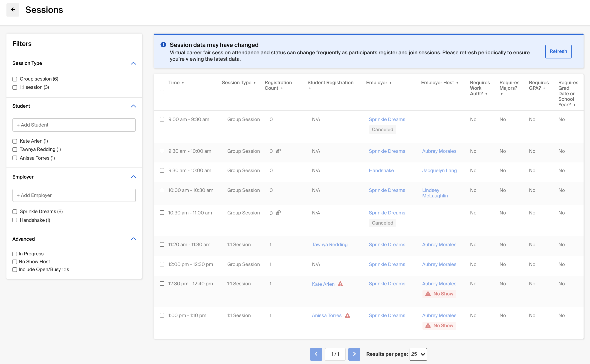Check the No Show Host filter

pos(15,262)
